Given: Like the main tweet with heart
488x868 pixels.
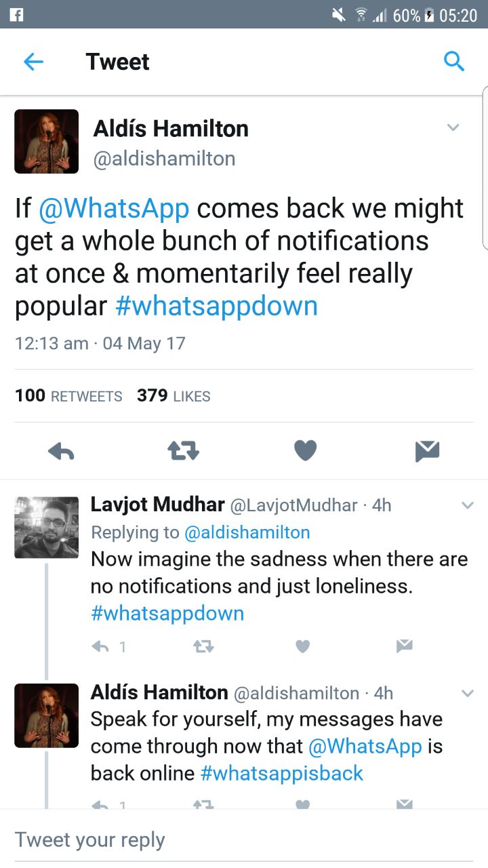Looking at the screenshot, I should (305, 451).
